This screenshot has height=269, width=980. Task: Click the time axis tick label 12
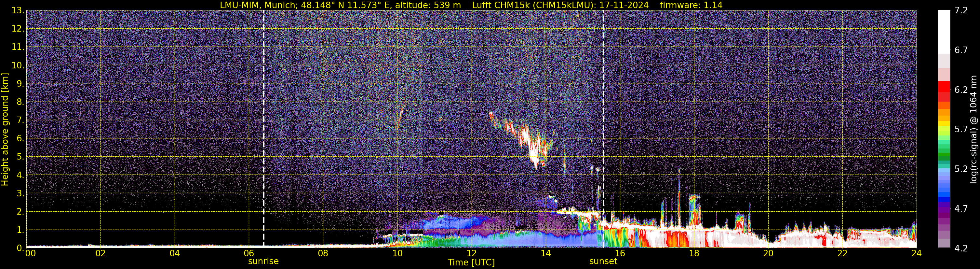[x=471, y=253]
